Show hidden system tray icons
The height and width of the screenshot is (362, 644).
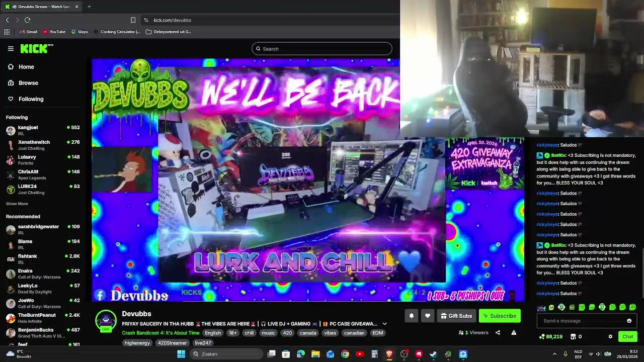[554, 354]
